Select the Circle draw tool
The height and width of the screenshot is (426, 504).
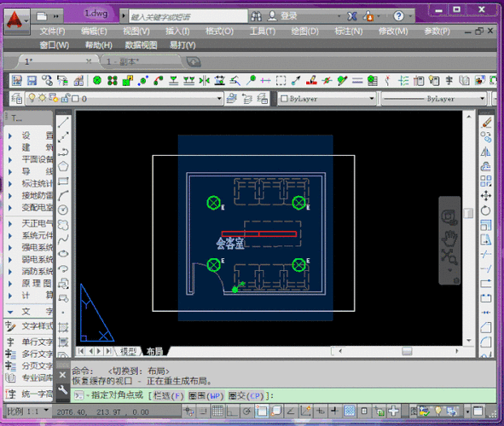(63, 210)
